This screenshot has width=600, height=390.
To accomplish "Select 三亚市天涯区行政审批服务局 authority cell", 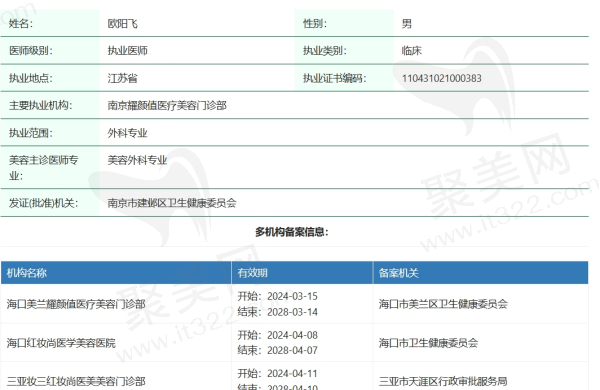I will tap(443, 381).
